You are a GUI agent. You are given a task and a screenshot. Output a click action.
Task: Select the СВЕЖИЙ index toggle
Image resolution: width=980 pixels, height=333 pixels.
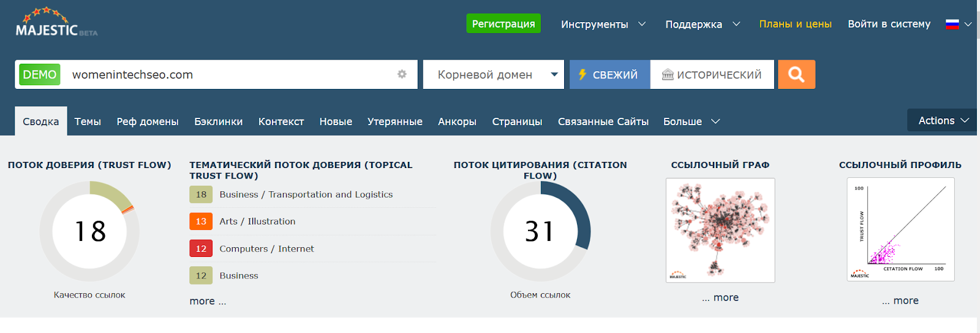tap(609, 74)
